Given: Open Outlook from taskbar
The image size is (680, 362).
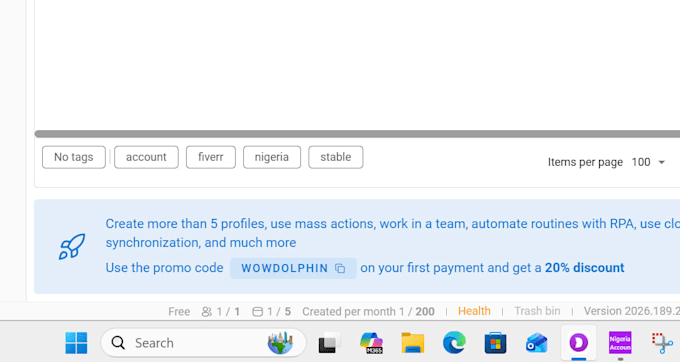Looking at the screenshot, I should pyautogui.click(x=536, y=343).
